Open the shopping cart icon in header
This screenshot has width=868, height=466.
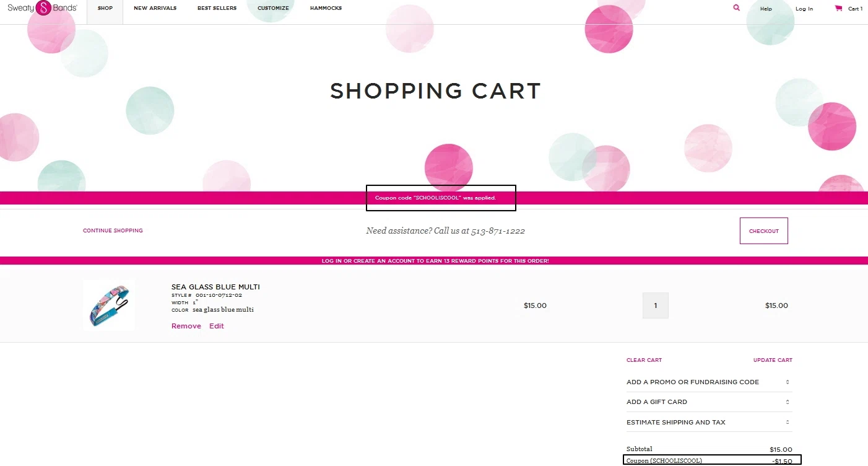point(838,8)
